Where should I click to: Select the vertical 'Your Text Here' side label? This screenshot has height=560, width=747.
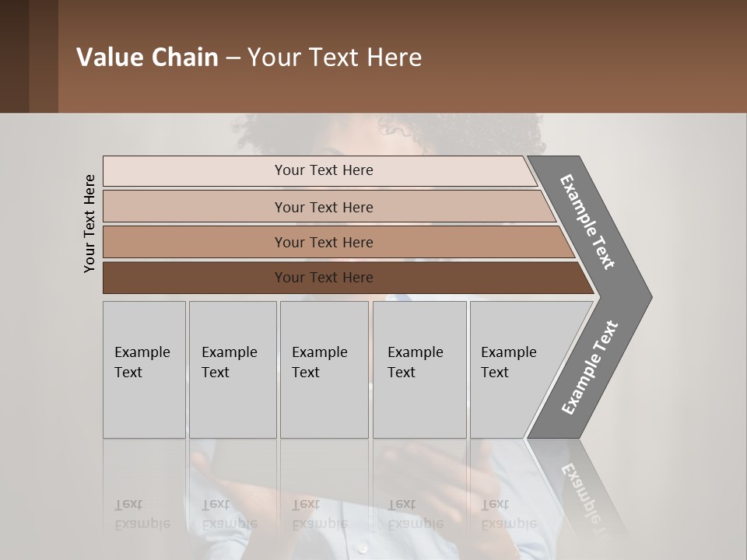[89, 224]
